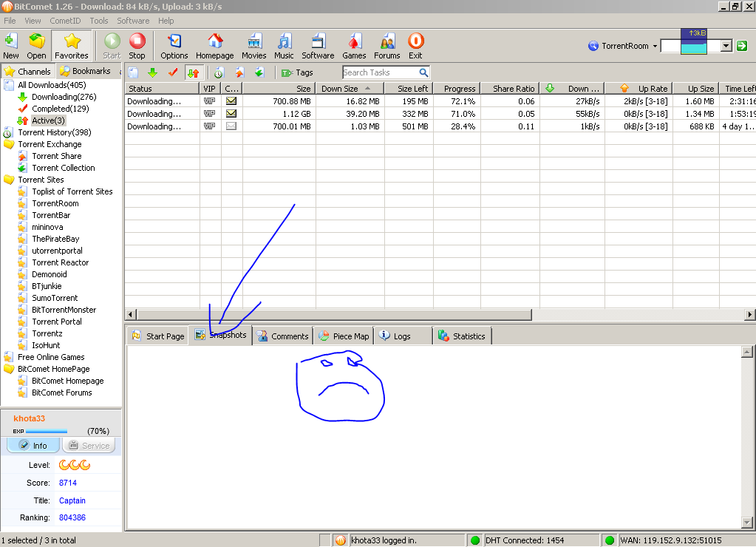The width and height of the screenshot is (756, 547).
Task: Open the View menu
Action: click(x=33, y=21)
